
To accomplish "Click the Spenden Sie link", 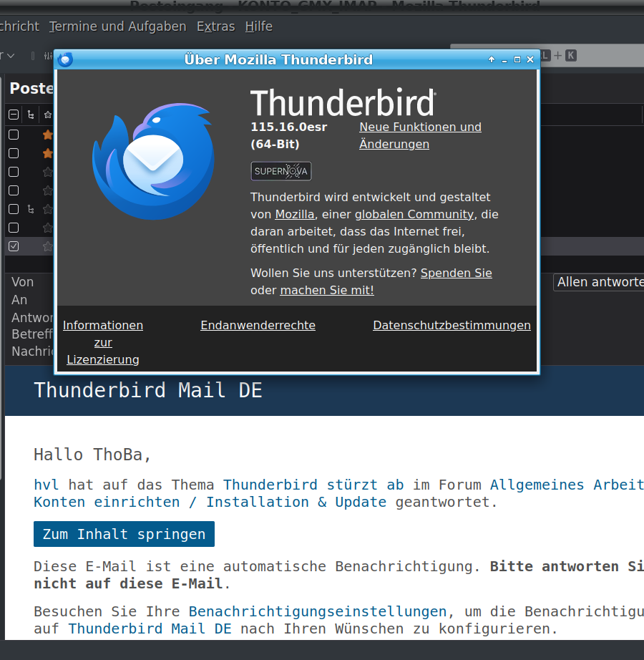I will (456, 273).
